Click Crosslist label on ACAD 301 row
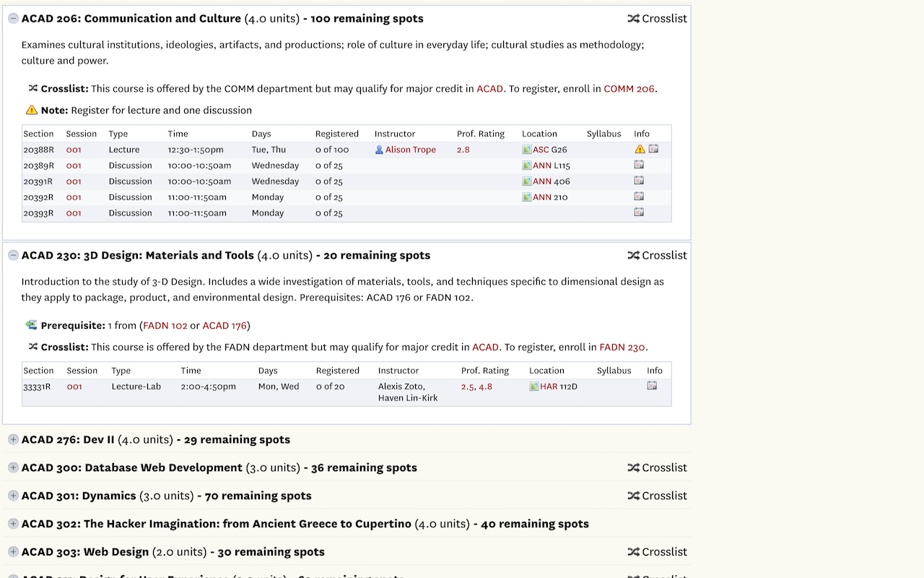The image size is (924, 578). (x=657, y=496)
